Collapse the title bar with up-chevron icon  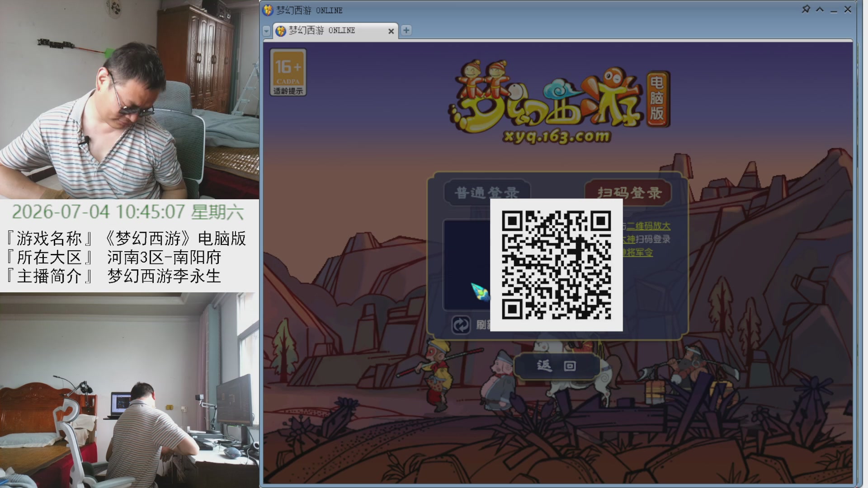pos(820,9)
